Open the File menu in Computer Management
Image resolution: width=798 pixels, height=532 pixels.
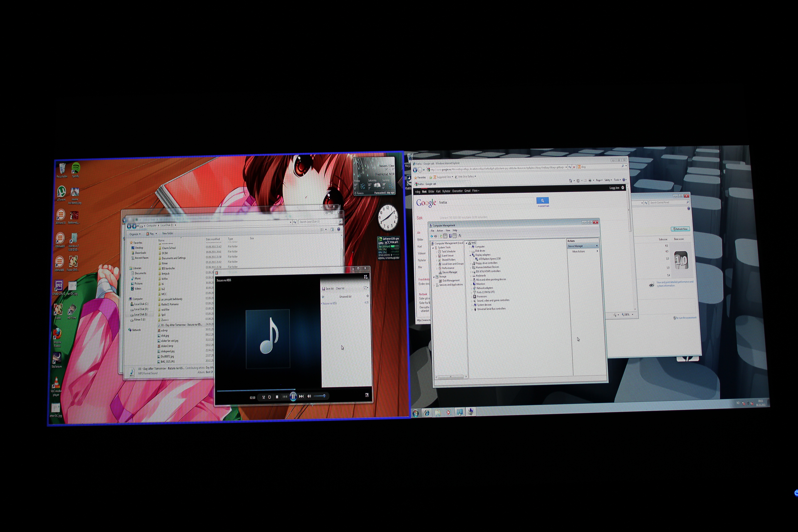(432, 231)
